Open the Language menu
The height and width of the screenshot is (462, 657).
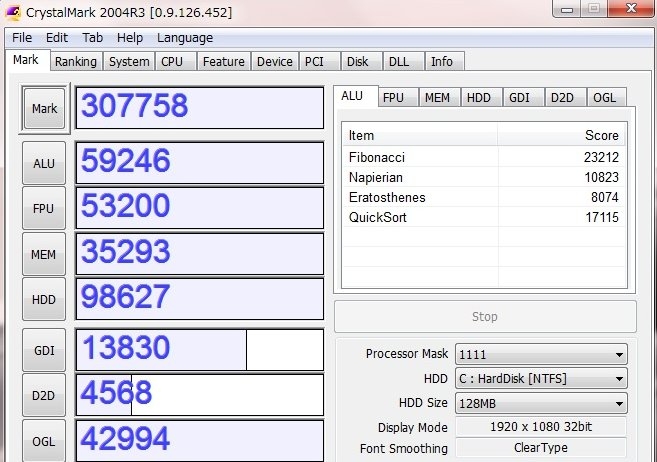click(x=185, y=37)
